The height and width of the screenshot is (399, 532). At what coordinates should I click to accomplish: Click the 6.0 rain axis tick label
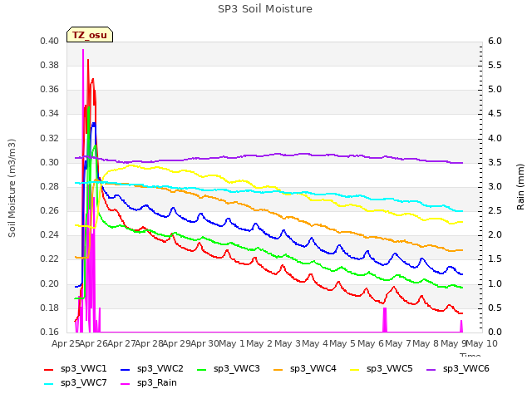point(495,41)
